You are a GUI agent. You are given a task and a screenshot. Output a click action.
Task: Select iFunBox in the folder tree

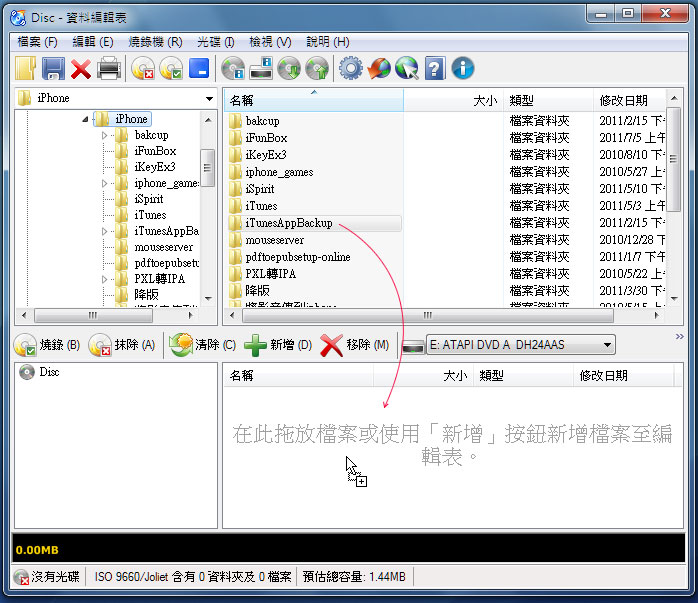tap(155, 151)
